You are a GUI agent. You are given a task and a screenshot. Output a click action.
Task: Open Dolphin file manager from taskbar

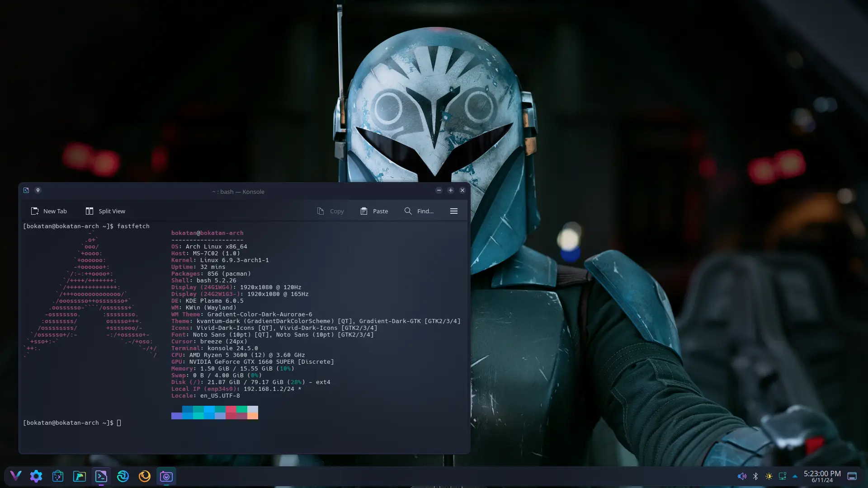point(80,476)
